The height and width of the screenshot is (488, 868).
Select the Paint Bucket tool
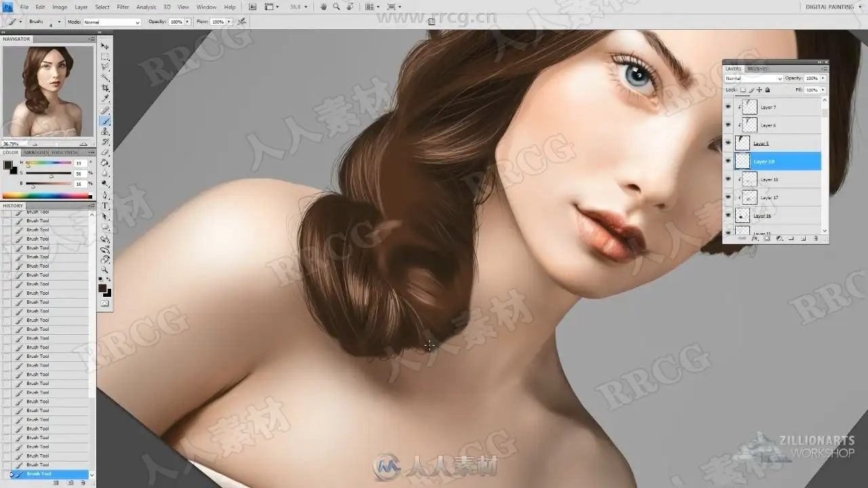[105, 163]
